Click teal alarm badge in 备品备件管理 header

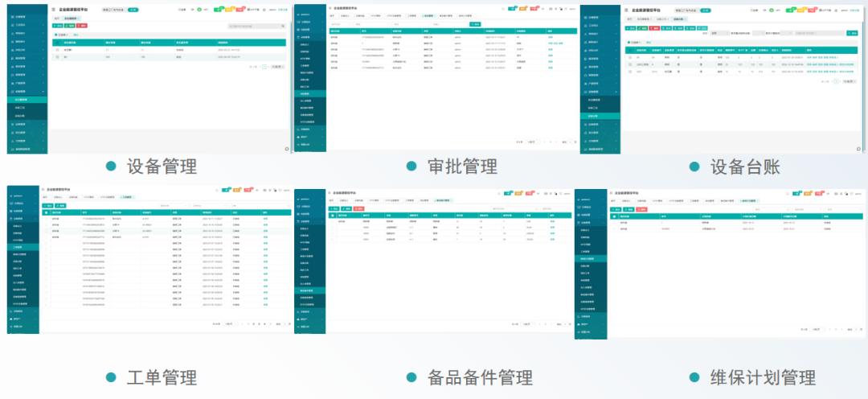[x=508, y=193]
